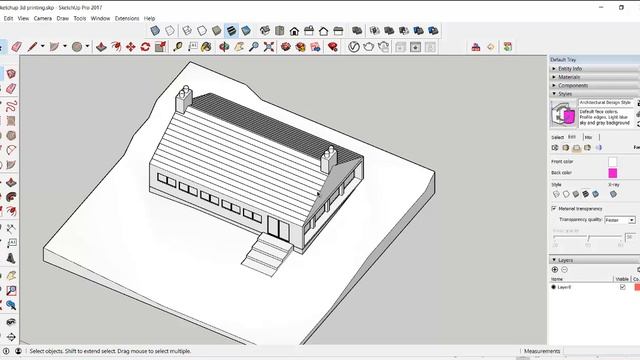Select the Circle shape tool
This screenshot has height=360, width=640.
(x=77, y=47)
